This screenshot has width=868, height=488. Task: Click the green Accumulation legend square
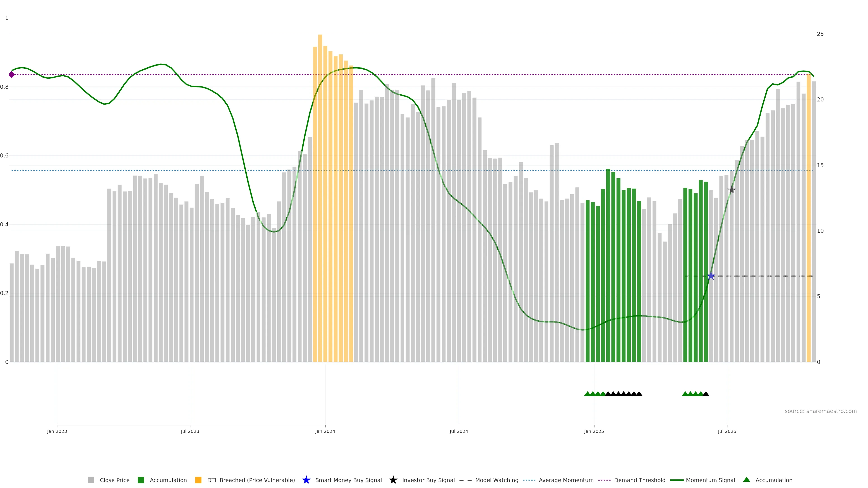point(141,480)
